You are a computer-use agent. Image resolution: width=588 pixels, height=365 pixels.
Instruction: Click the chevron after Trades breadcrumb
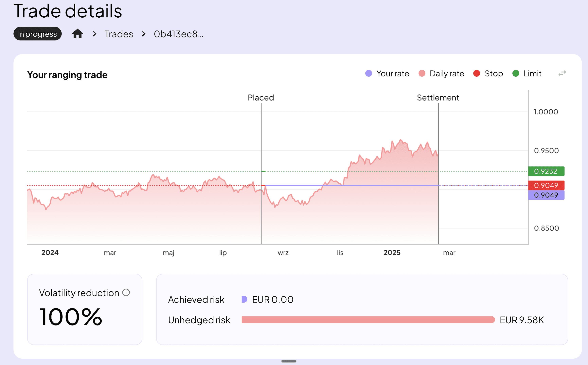[x=144, y=34]
